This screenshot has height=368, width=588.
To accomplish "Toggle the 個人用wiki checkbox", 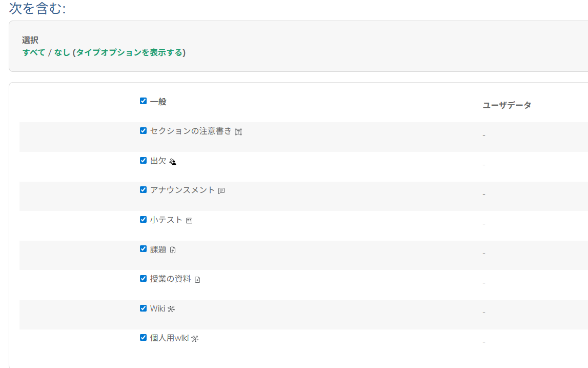I will pos(144,338).
